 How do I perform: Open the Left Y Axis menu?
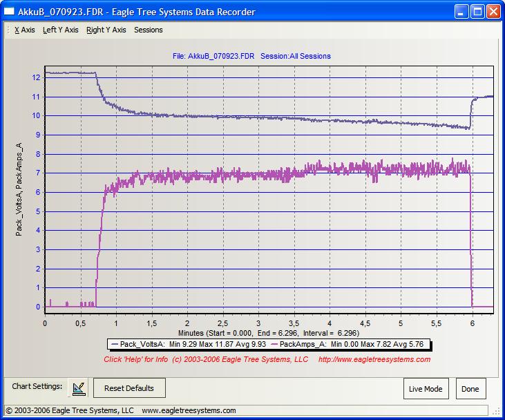[x=61, y=30]
